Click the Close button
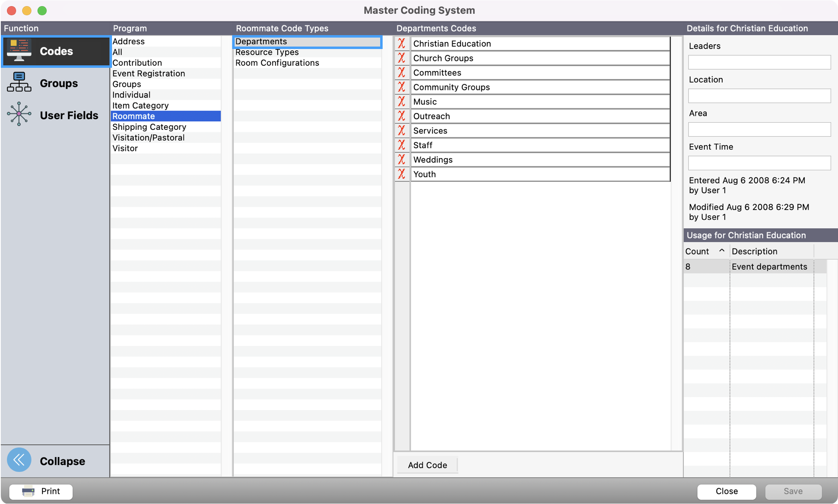Viewport: 838px width, 504px height. point(726,491)
